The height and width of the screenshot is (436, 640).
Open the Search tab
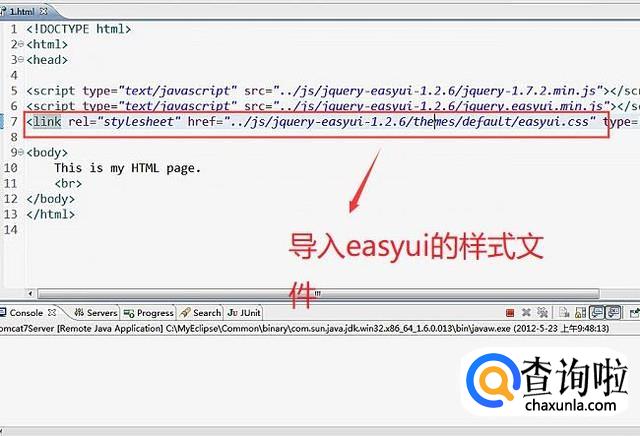pos(200,313)
